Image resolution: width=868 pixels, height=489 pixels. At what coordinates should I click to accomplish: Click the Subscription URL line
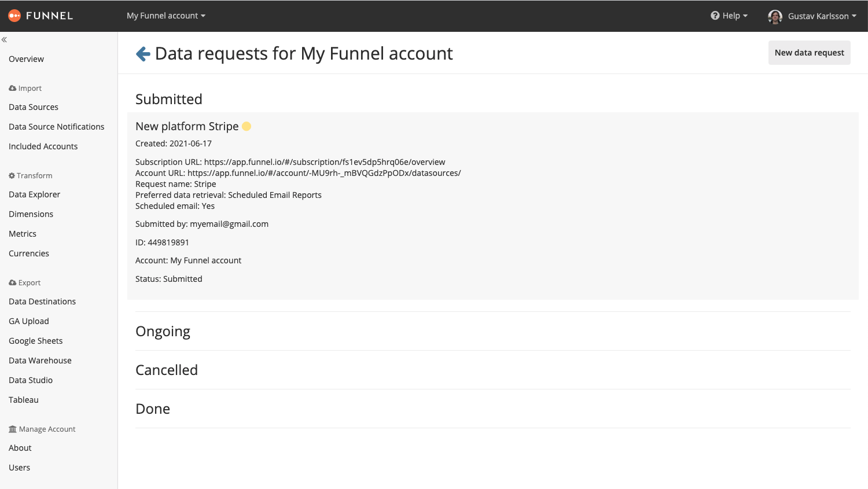pyautogui.click(x=290, y=162)
